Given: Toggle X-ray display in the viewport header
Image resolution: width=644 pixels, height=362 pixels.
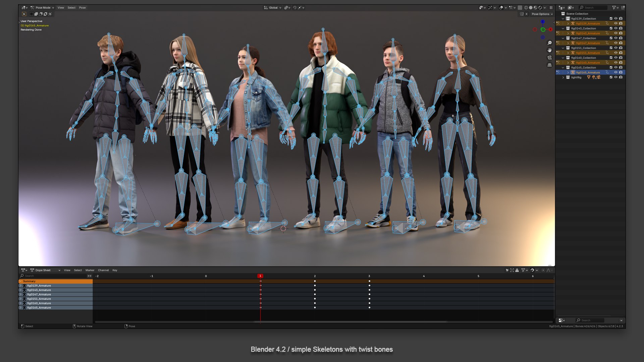Looking at the screenshot, I should coord(520,8).
